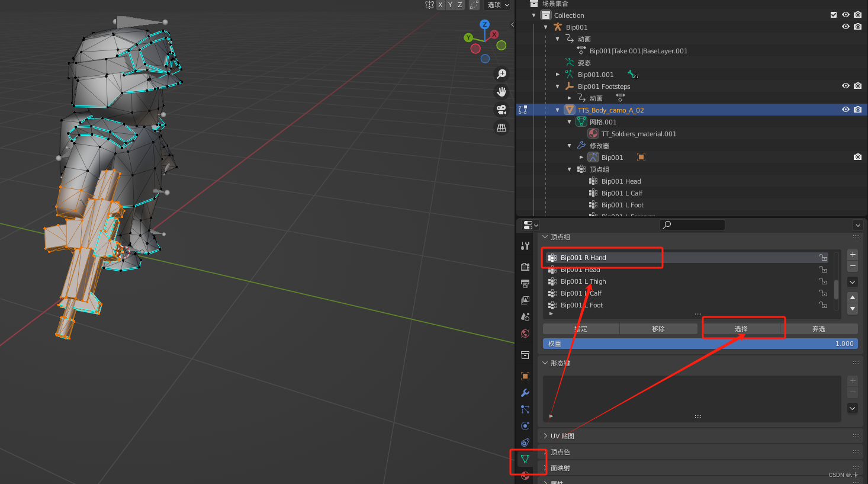
Task: Click the 移除 remove button
Action: (658, 329)
